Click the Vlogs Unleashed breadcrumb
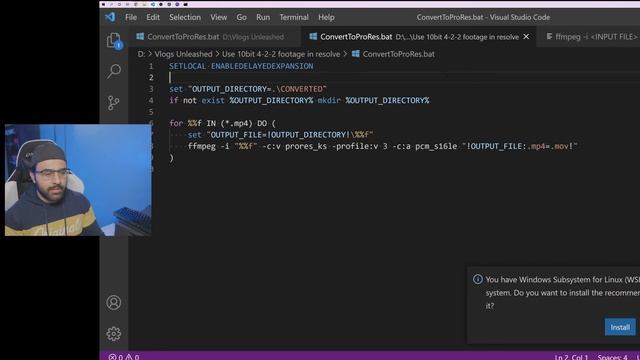 coord(183,54)
